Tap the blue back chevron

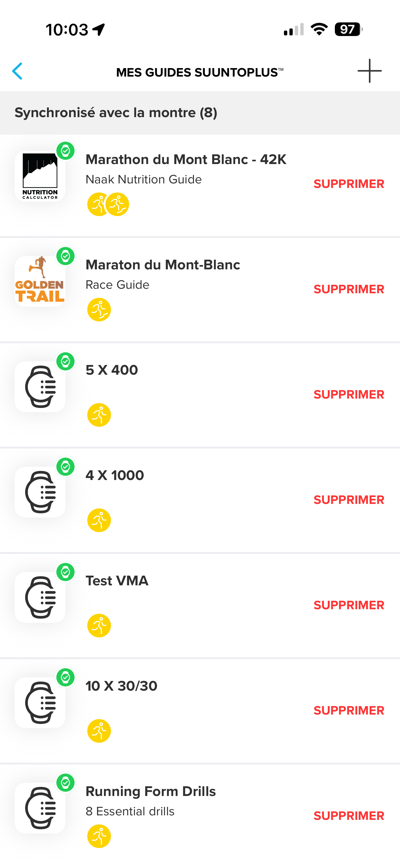pyautogui.click(x=17, y=71)
